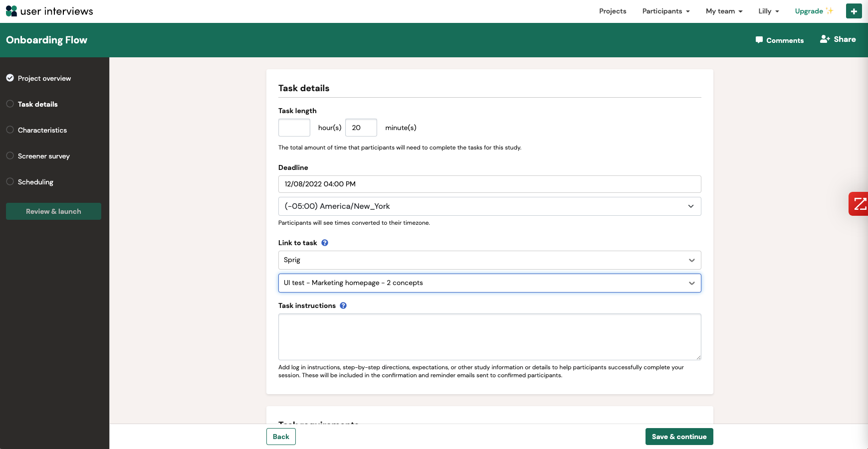Expand the America/New_York timezone dropdown
The image size is (868, 449).
tap(489, 206)
